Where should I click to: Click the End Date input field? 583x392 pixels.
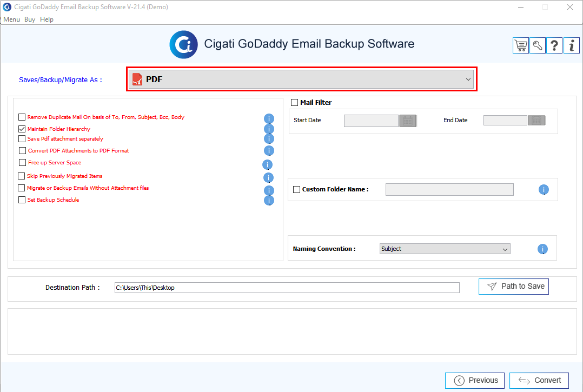click(505, 121)
